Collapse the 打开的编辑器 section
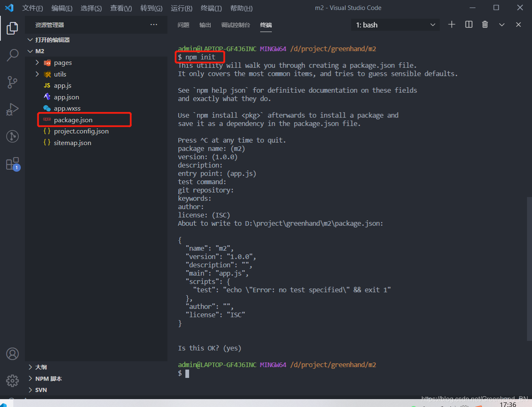532x407 pixels. tap(30, 40)
